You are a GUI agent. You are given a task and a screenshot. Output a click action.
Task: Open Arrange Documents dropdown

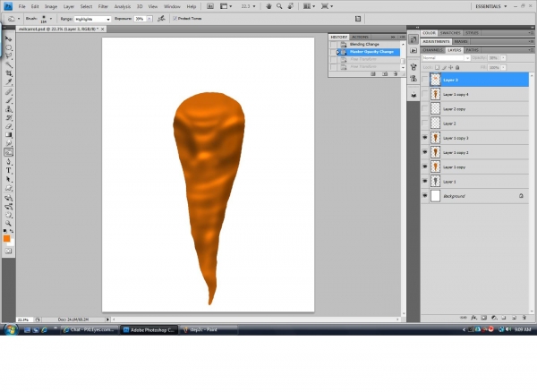[308, 6]
